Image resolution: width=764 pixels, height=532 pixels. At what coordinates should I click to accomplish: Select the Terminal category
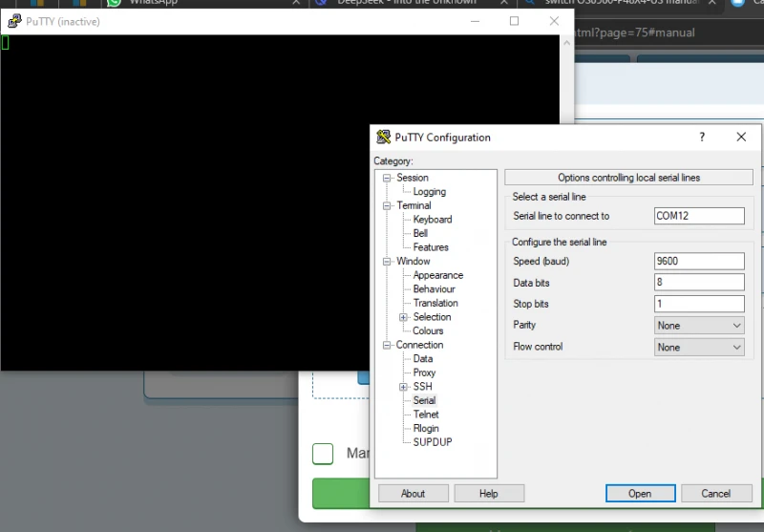point(414,205)
